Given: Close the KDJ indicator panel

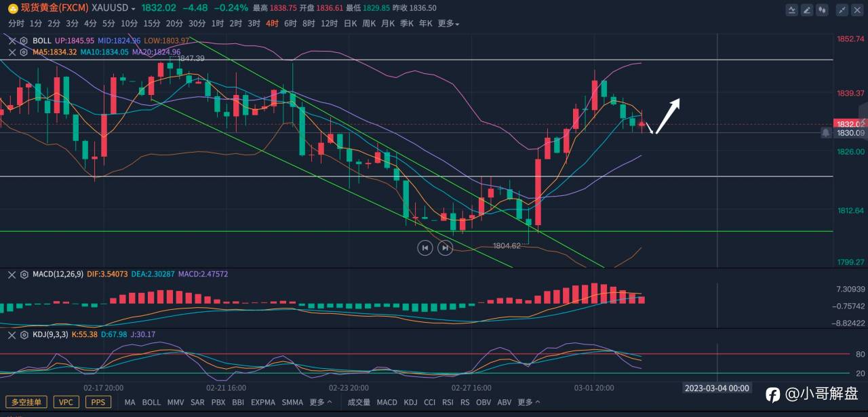Looking at the screenshot, I should pyautogui.click(x=12, y=335).
